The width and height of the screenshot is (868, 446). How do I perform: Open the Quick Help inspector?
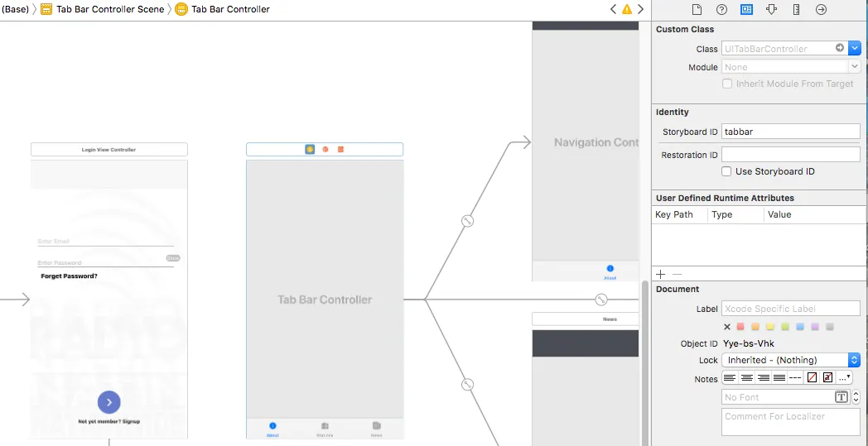point(721,9)
